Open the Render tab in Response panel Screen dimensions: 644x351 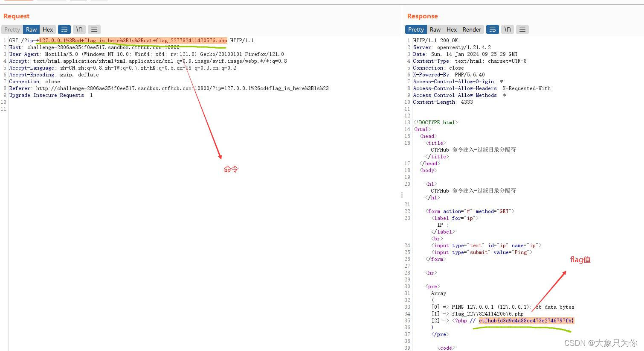(x=472, y=29)
